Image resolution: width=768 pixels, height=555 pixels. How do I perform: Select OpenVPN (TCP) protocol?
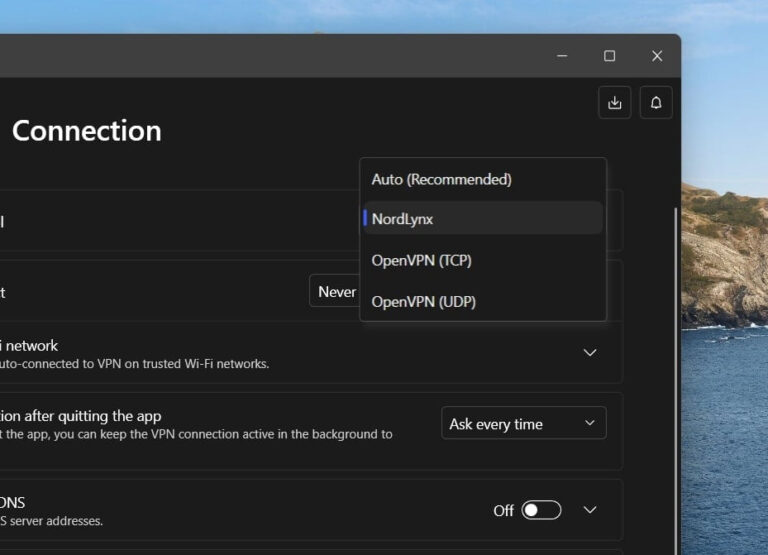pyautogui.click(x=483, y=260)
